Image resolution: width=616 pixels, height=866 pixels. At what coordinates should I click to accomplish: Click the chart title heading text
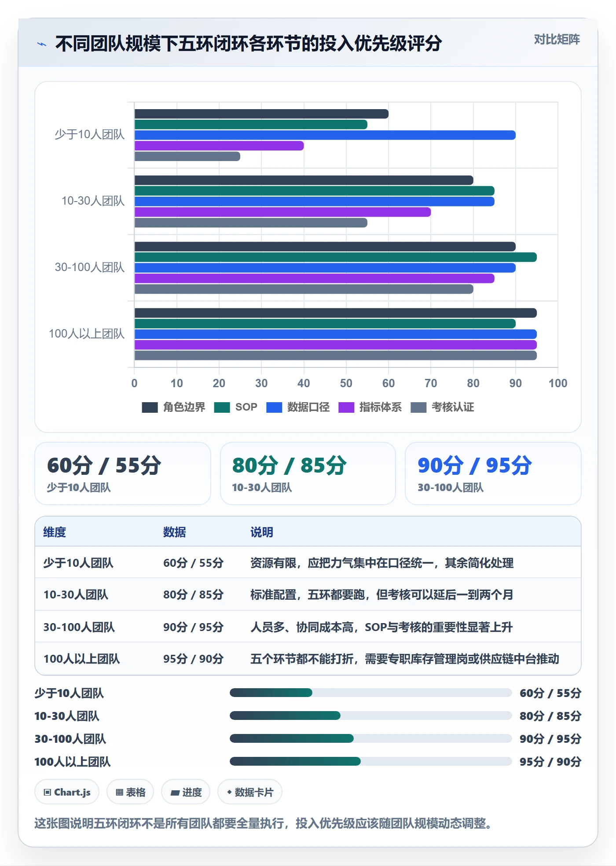(x=249, y=44)
